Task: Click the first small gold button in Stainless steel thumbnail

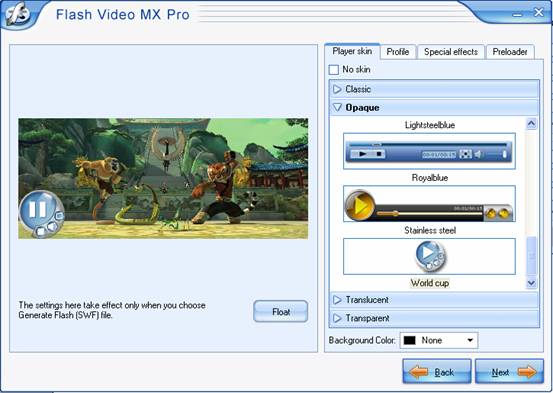Action: pyautogui.click(x=491, y=213)
